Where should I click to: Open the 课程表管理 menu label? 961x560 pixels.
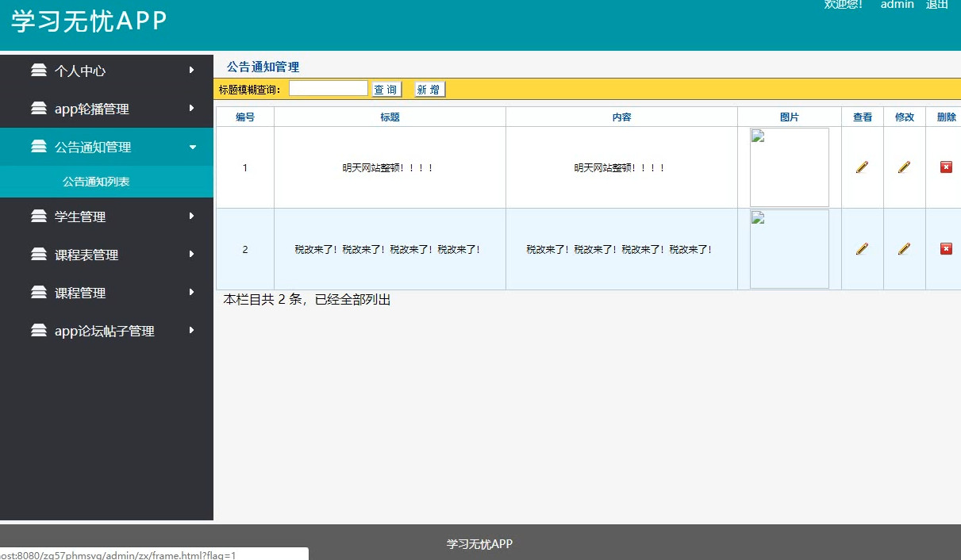click(86, 255)
